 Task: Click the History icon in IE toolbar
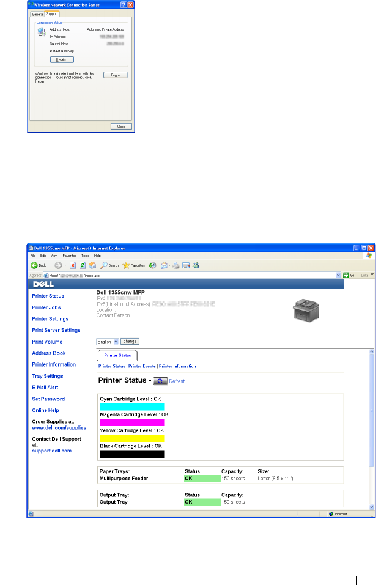coord(152,265)
